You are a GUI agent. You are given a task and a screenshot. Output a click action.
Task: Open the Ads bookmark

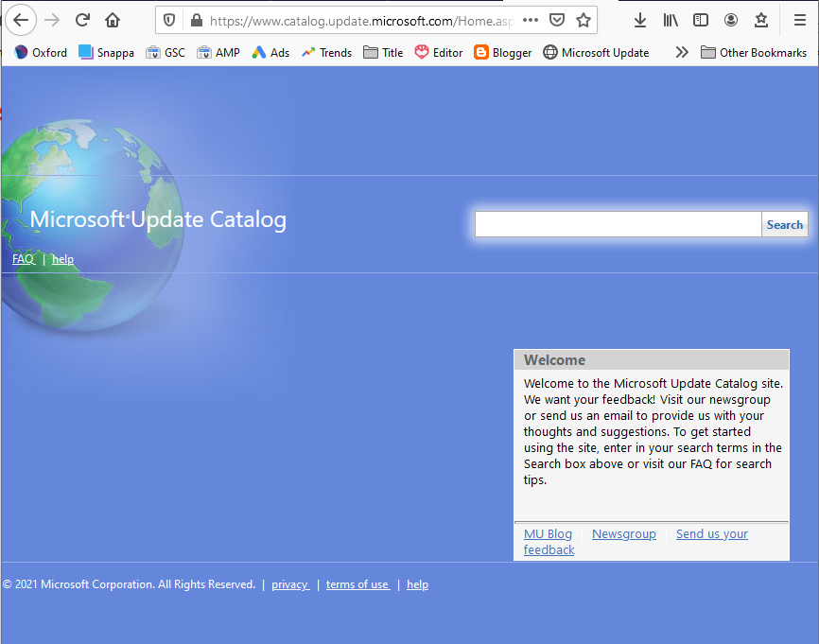pos(270,53)
